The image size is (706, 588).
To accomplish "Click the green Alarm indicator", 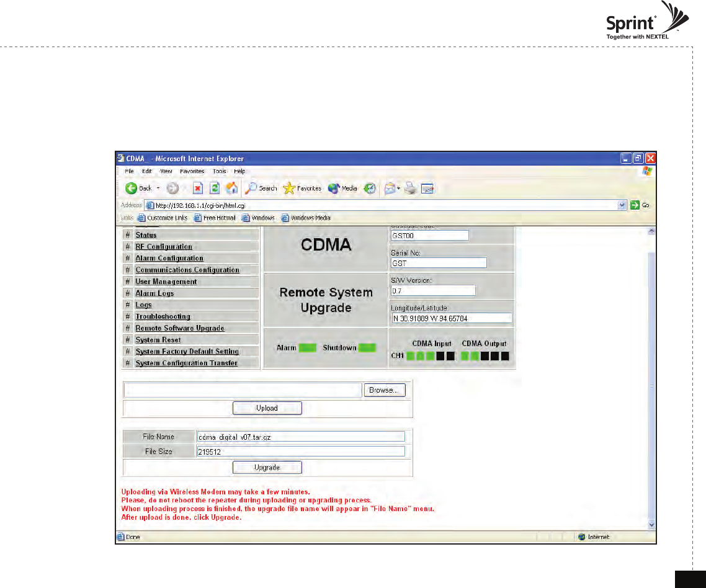I will point(308,347).
